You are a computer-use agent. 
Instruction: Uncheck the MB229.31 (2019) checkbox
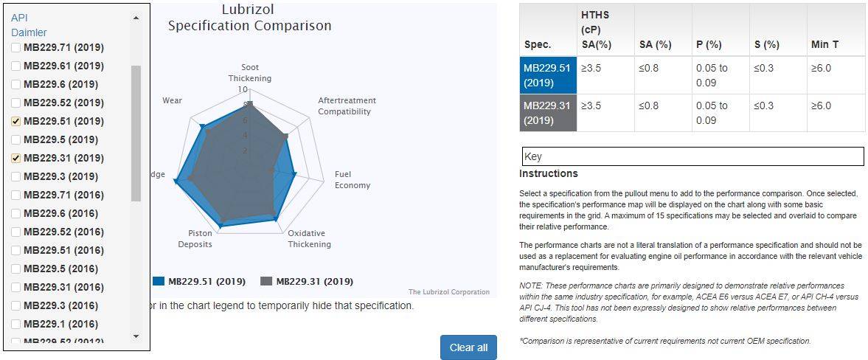[16, 158]
